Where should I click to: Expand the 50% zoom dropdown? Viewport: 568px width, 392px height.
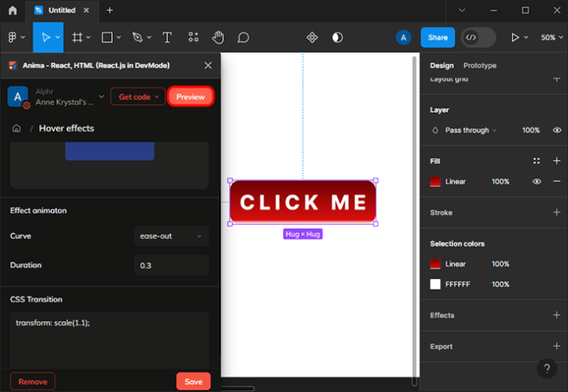click(549, 38)
